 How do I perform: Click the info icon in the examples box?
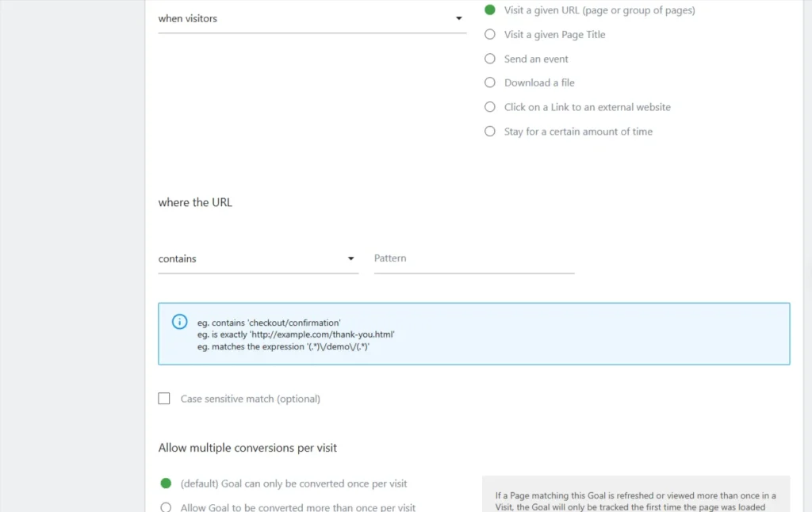tap(180, 322)
